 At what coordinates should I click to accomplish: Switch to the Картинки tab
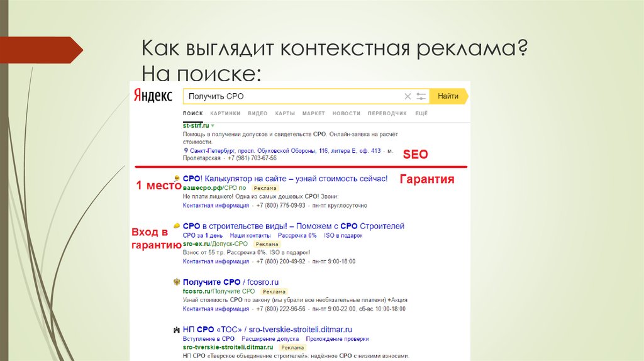click(225, 113)
